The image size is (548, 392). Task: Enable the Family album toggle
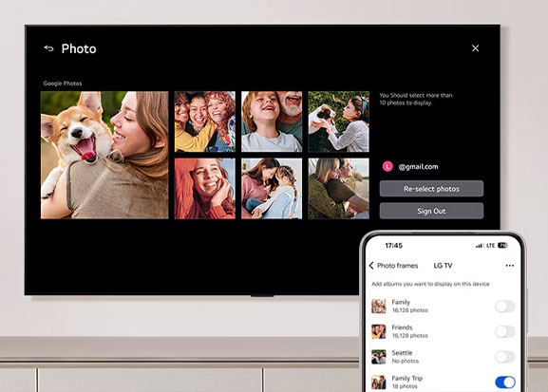click(x=504, y=306)
